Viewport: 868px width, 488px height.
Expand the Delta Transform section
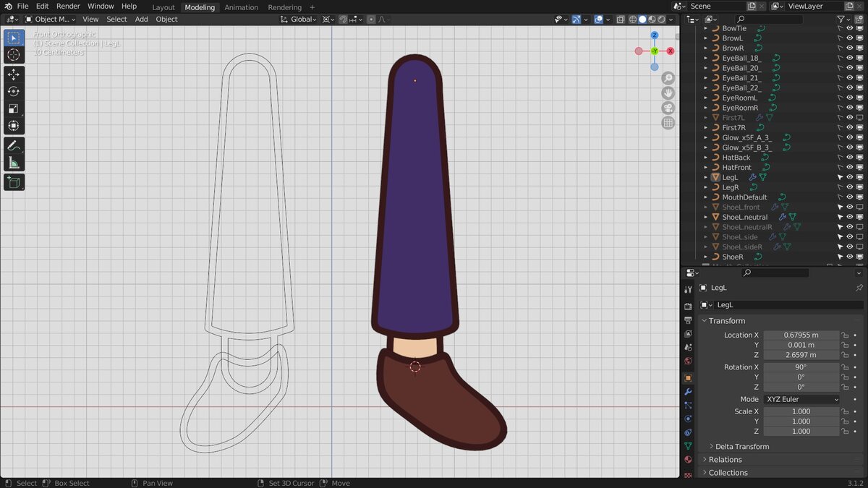pos(742,447)
